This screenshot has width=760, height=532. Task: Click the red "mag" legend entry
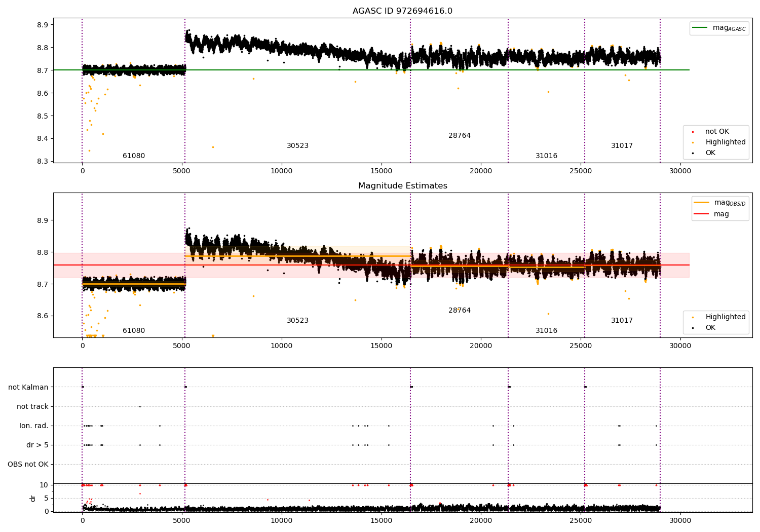click(711, 214)
